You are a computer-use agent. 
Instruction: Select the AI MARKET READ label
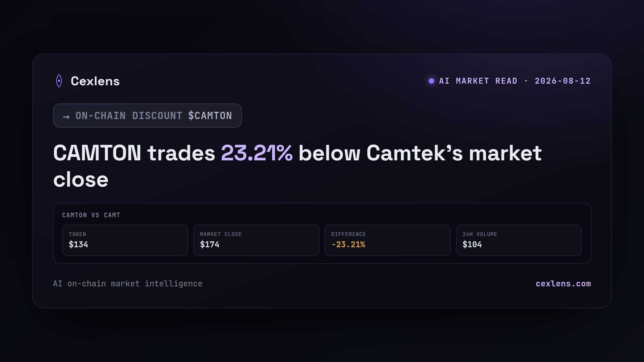click(478, 81)
